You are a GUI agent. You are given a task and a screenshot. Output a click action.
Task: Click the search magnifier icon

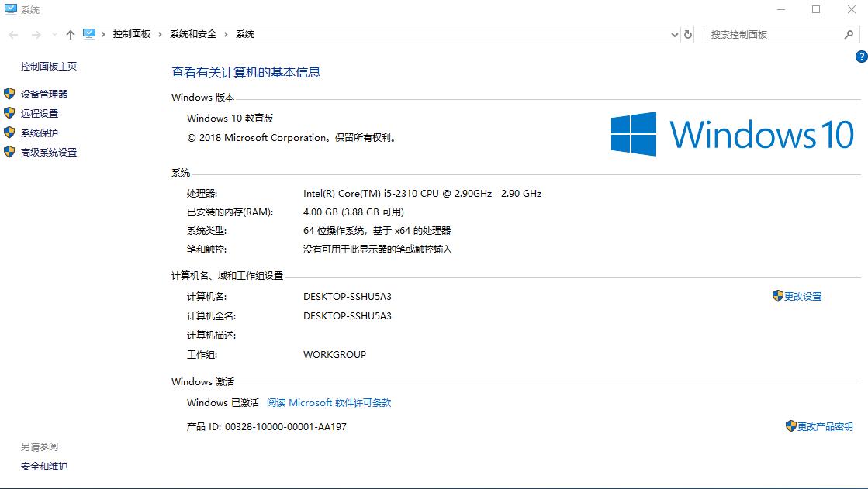(x=849, y=34)
